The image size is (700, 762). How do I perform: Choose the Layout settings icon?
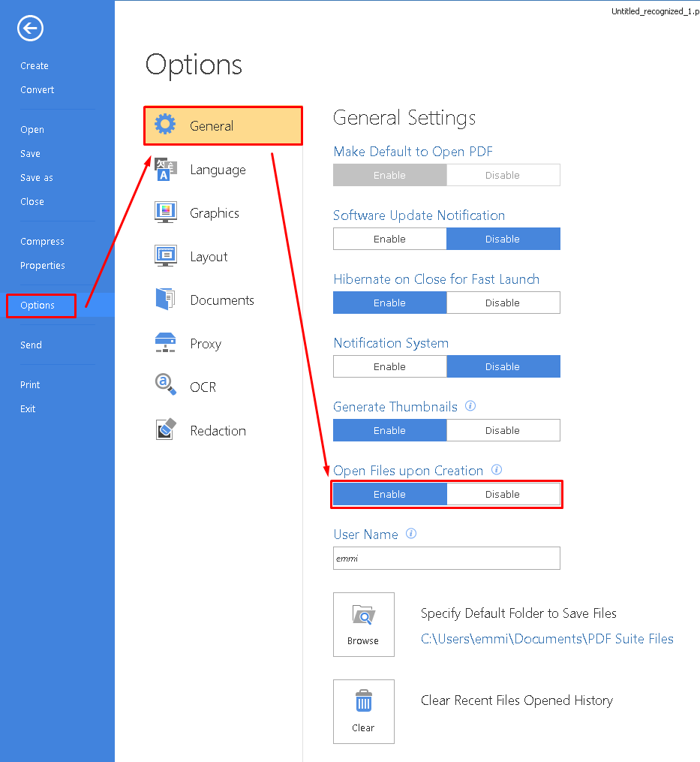[165, 255]
